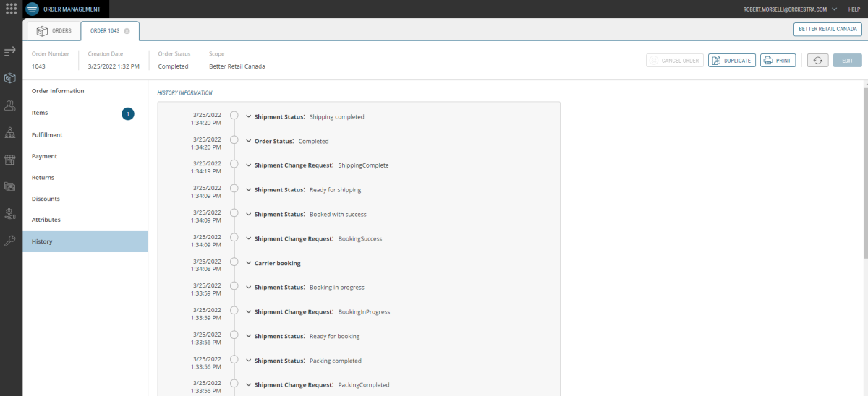The width and height of the screenshot is (868, 396).
Task: Click the Help link
Action: click(x=854, y=9)
